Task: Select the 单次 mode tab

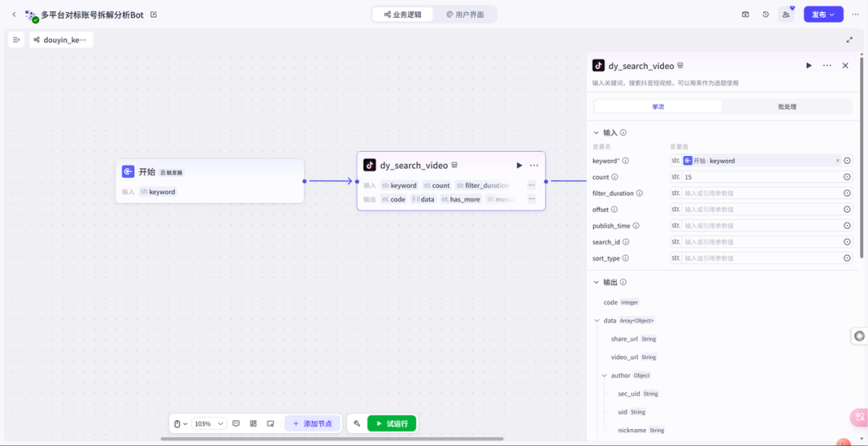Action: (658, 106)
